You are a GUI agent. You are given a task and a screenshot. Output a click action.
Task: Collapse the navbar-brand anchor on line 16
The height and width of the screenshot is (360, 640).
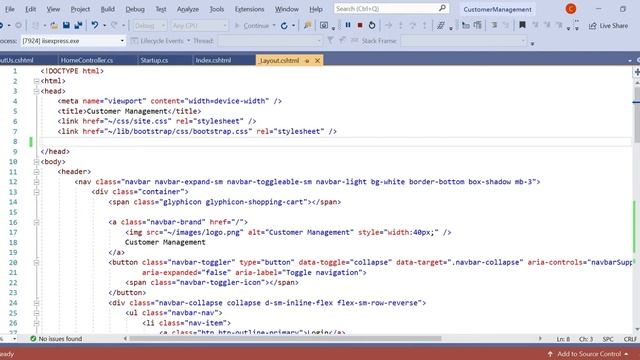[x=36, y=222]
